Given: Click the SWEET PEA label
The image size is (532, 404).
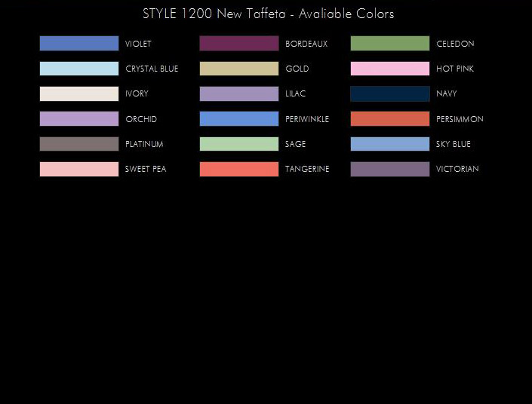Looking at the screenshot, I should (146, 169).
